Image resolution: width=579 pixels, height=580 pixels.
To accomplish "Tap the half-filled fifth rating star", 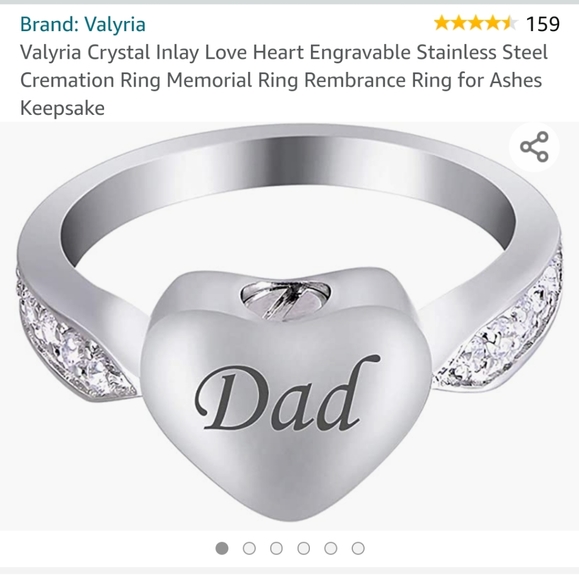I will 510,23.
